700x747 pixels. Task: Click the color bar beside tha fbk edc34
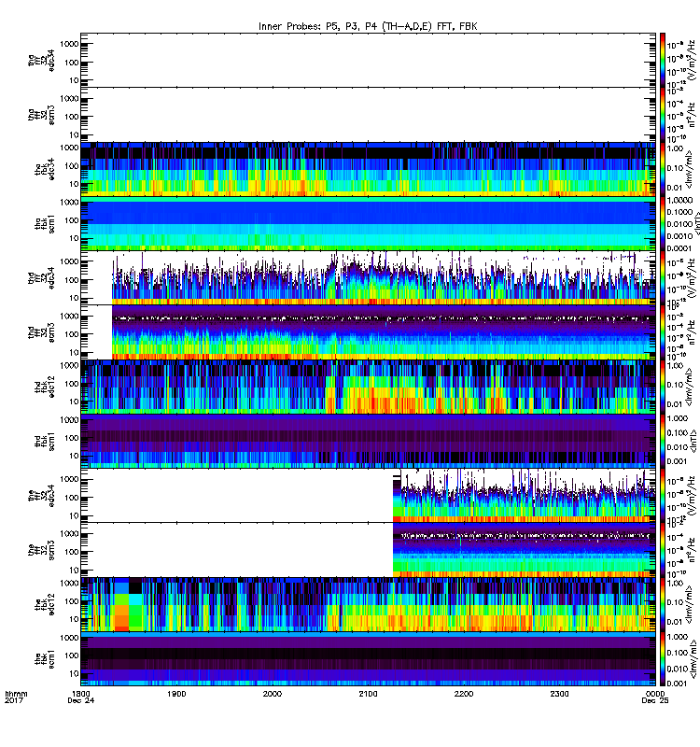tap(663, 169)
